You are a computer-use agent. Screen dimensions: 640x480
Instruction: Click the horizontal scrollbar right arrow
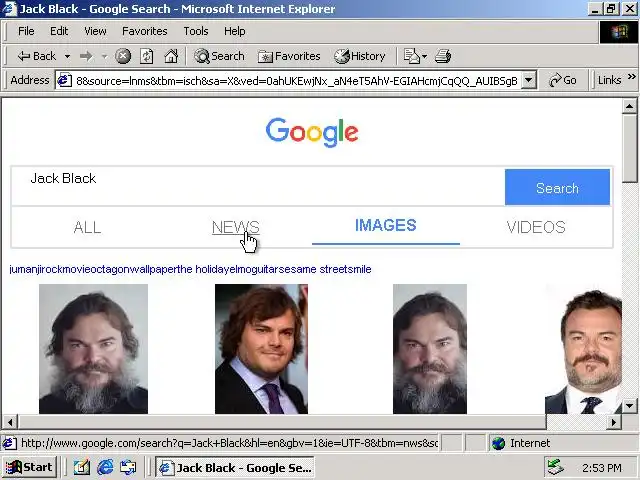tap(614, 422)
